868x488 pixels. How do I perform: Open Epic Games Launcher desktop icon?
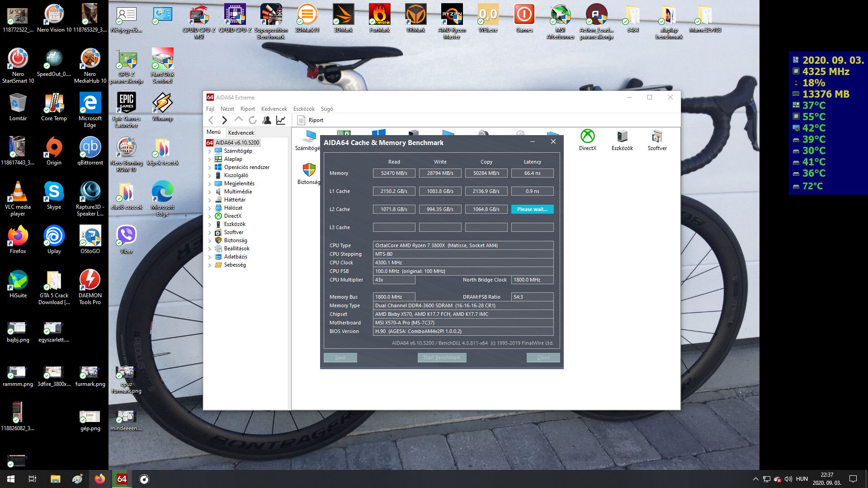[x=126, y=110]
